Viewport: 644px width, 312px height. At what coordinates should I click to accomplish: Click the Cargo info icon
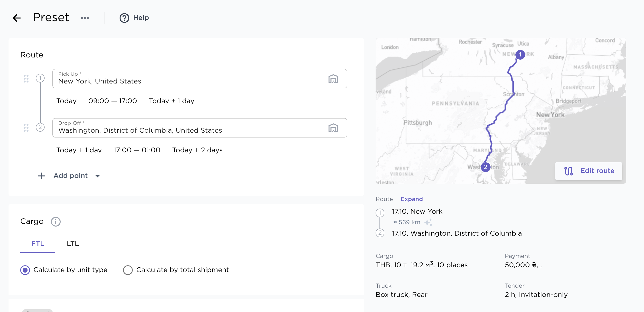(x=56, y=221)
